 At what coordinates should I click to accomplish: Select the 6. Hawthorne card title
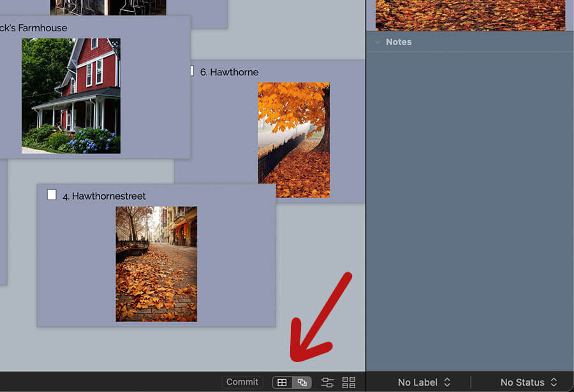point(229,72)
